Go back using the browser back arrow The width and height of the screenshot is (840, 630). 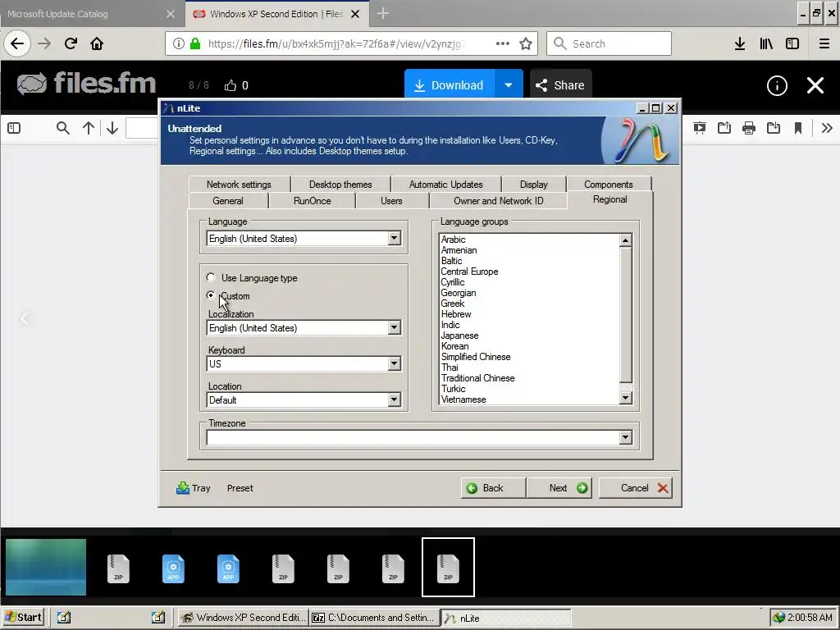point(17,44)
